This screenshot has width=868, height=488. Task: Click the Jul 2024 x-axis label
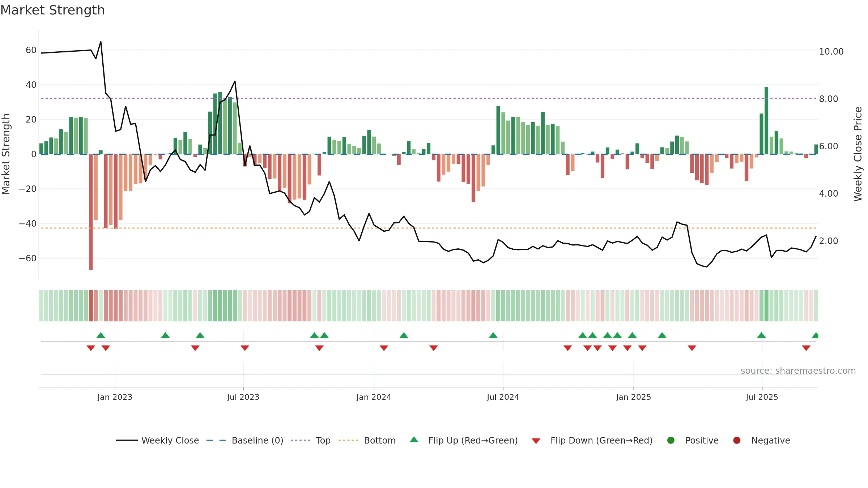pyautogui.click(x=503, y=397)
